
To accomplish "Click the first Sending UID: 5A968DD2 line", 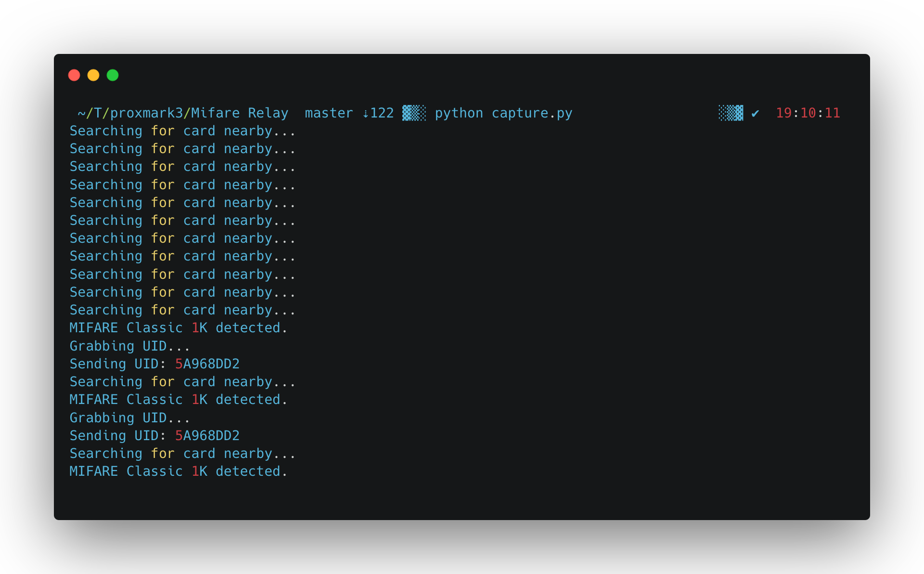I will pos(154,364).
